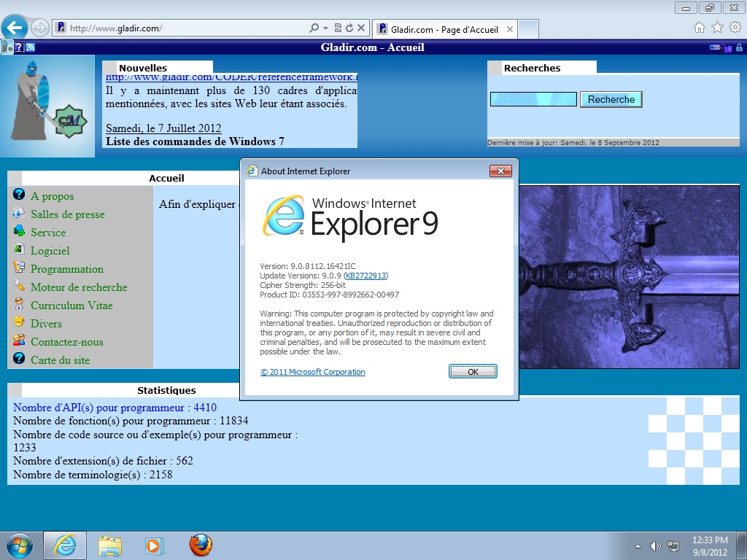Click the Recherche button
This screenshot has width=747, height=560.
(x=611, y=99)
